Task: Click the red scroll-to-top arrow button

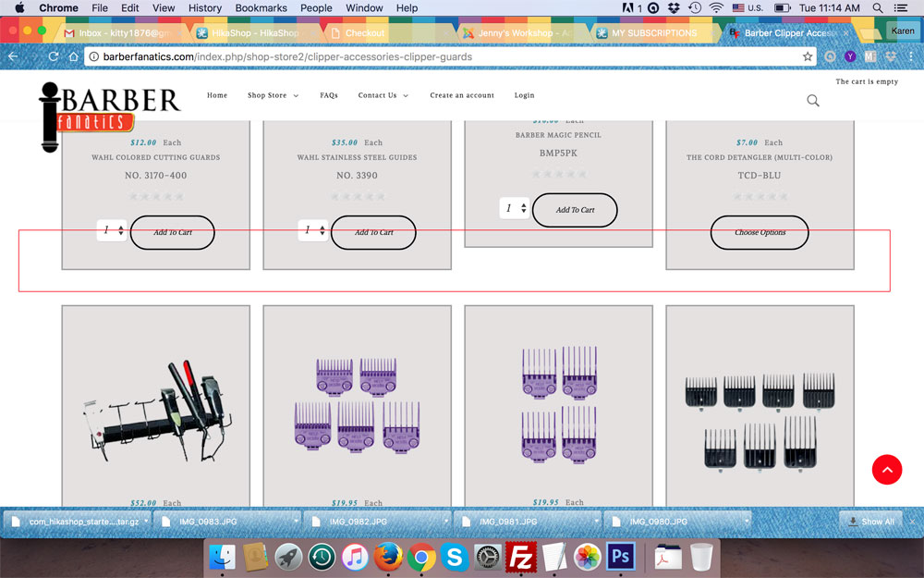Action: (x=887, y=470)
